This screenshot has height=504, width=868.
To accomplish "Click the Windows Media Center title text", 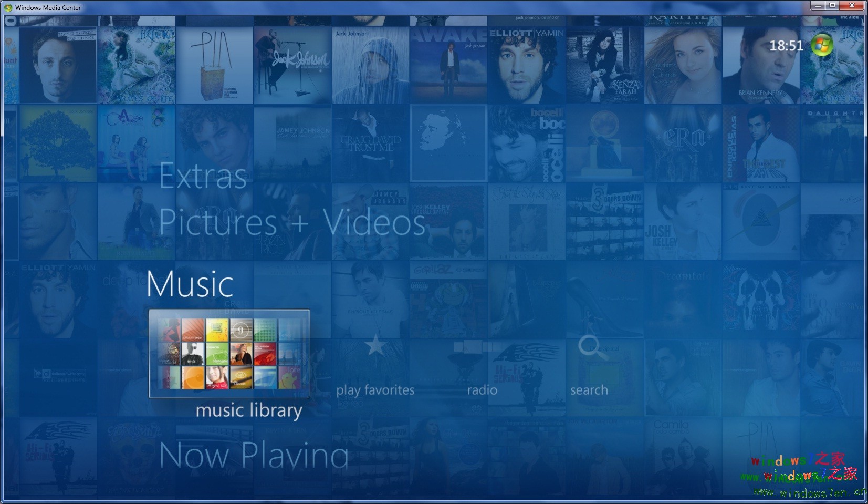I will tap(48, 7).
